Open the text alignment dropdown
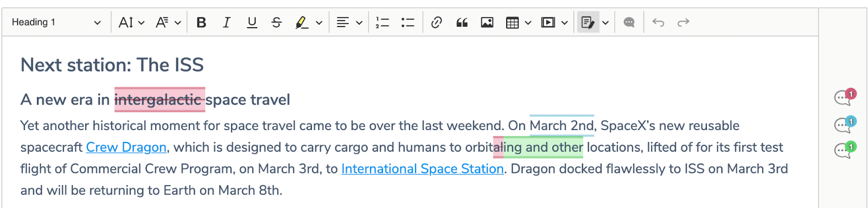 (x=349, y=22)
